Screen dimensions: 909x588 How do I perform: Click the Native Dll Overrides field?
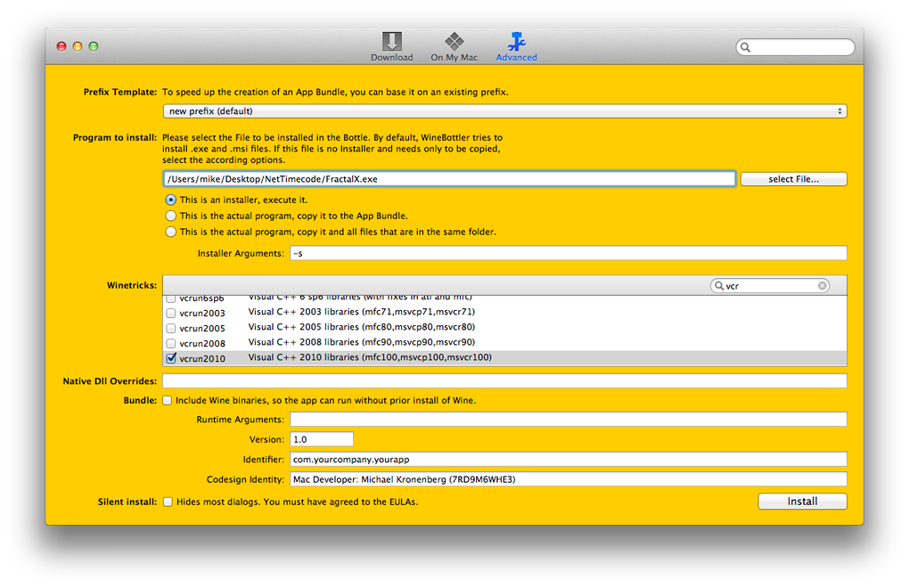(x=504, y=380)
